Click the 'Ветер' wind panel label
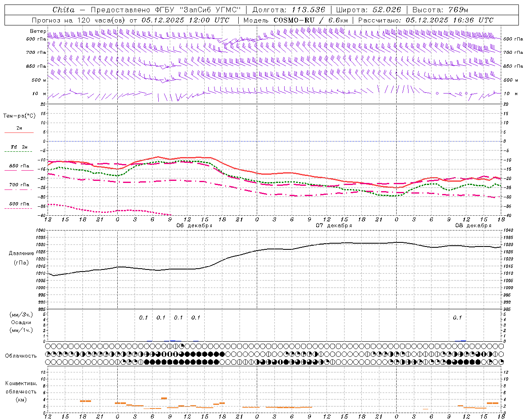525x420 pixels. [38, 31]
